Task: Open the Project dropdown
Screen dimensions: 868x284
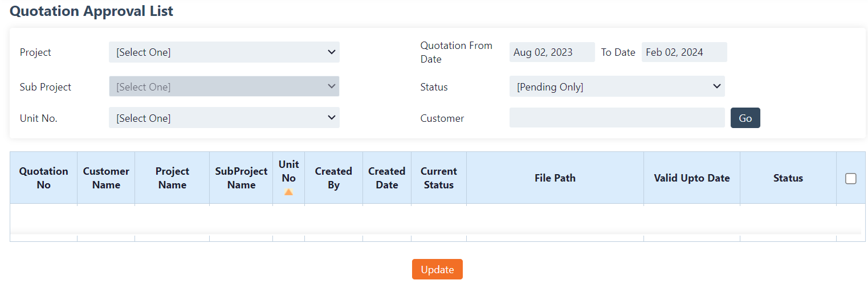Action: (x=224, y=52)
